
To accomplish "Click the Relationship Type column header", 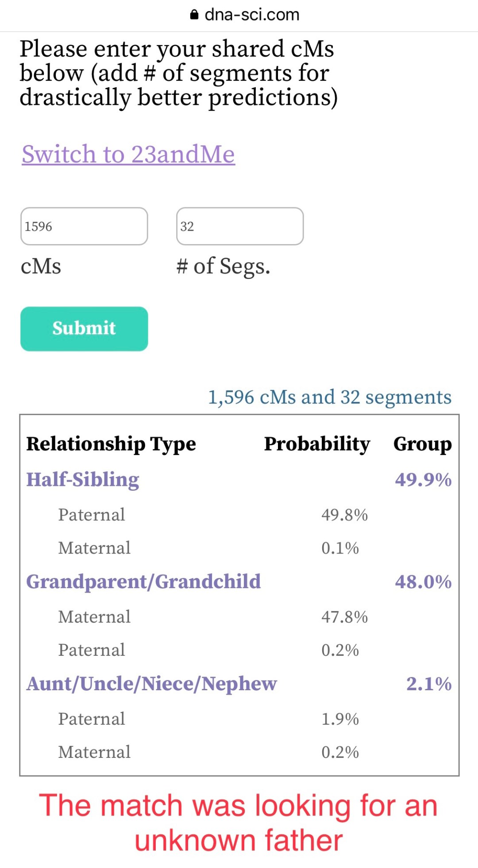I will coord(111,444).
